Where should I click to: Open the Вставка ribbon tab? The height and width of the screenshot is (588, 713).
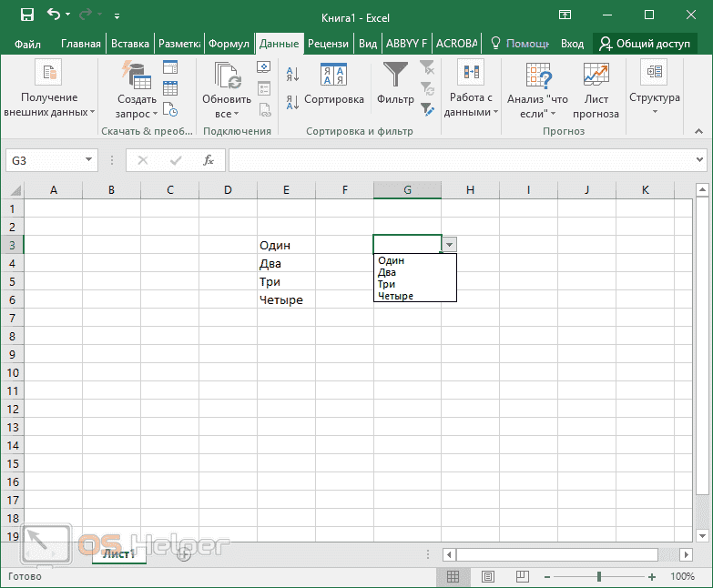[x=130, y=43]
